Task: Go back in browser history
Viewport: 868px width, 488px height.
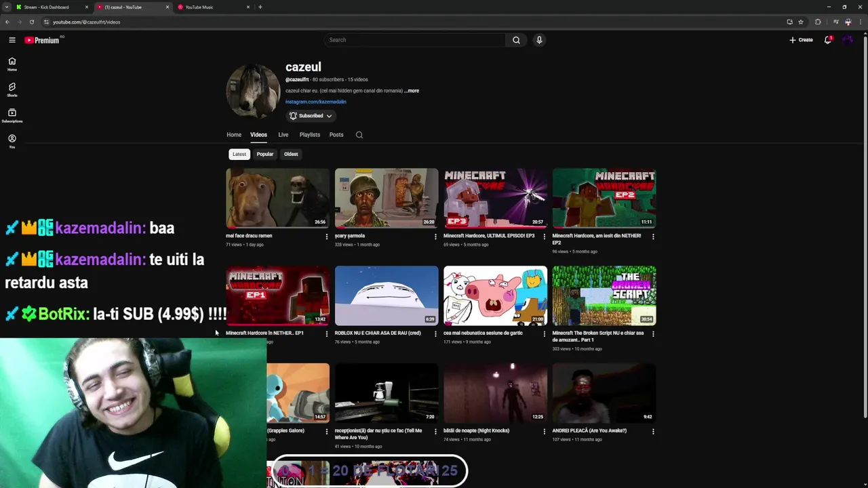Action: click(7, 22)
